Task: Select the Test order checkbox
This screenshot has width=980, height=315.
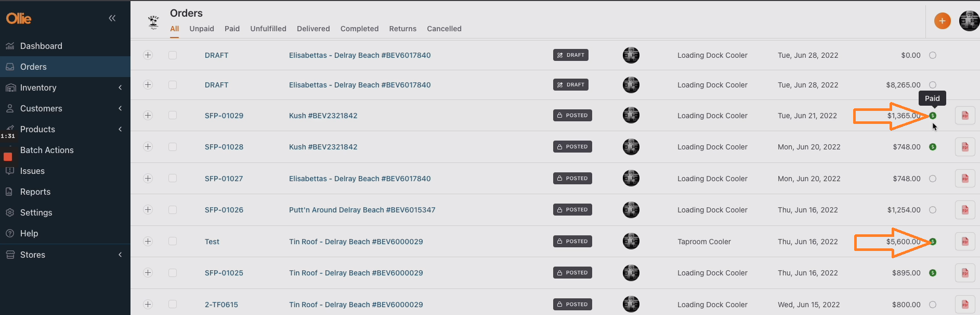Action: (x=173, y=242)
